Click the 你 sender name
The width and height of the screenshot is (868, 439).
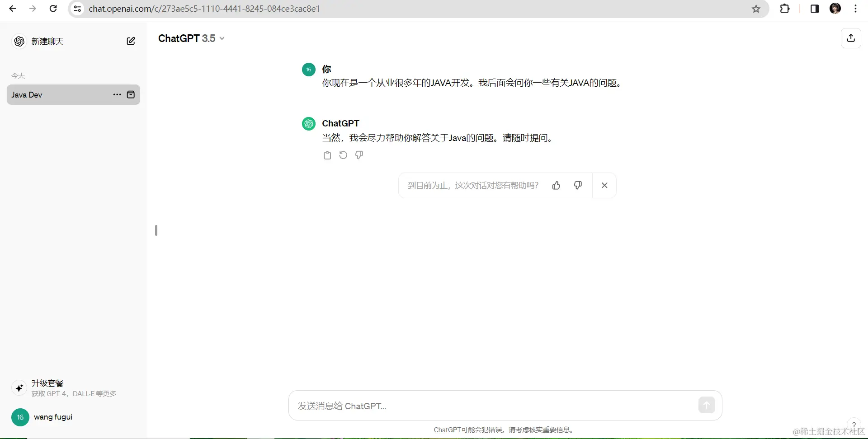tap(326, 69)
